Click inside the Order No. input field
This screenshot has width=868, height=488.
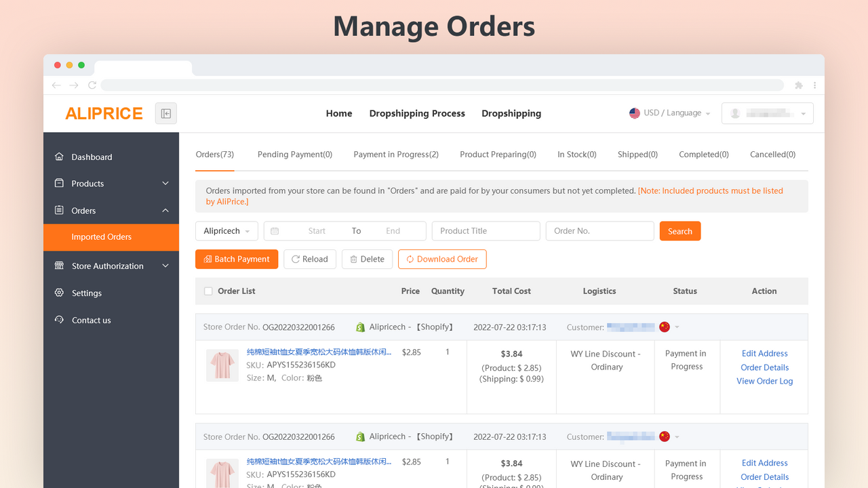tap(599, 230)
